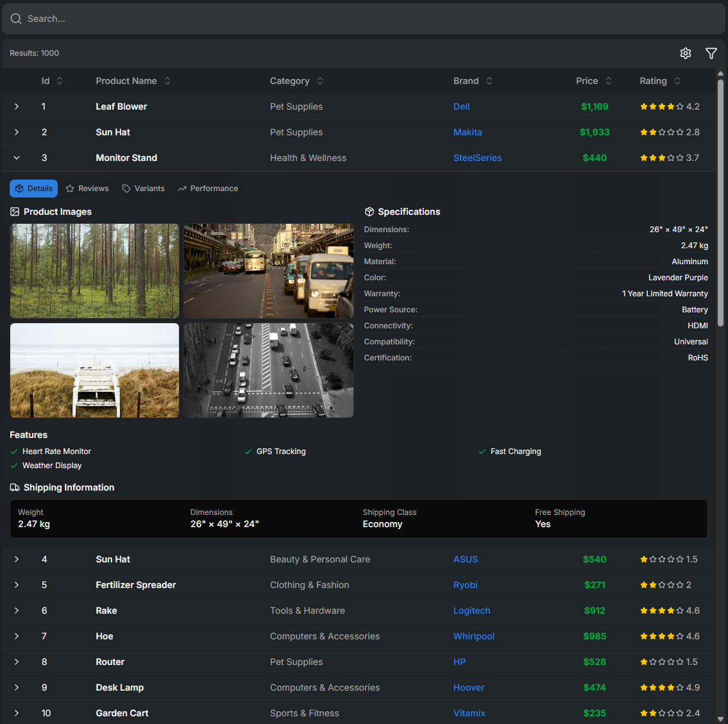
Task: Expand row 5 Fertilizer Spreader
Action: click(17, 585)
